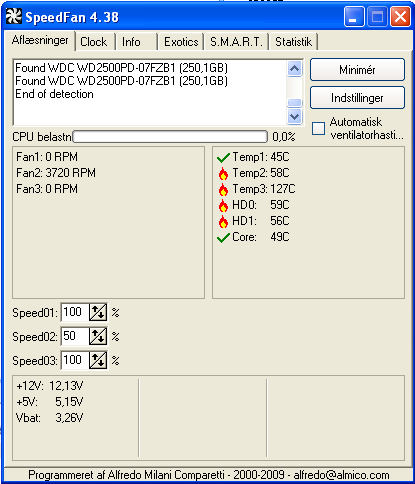Switch to the Exotics tab

pyautogui.click(x=181, y=42)
